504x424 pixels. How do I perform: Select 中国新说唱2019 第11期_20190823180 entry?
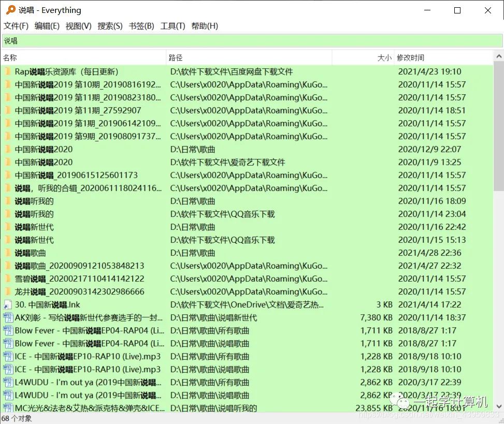(88, 97)
